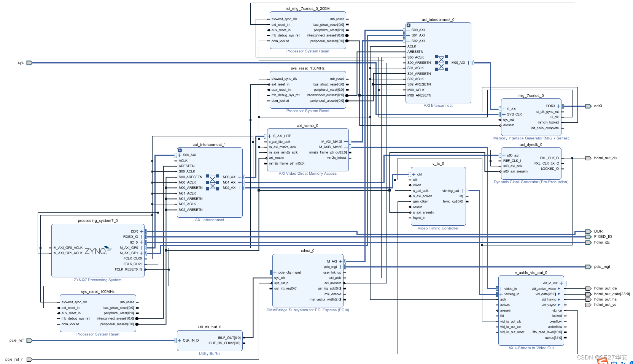Select the pcie_rst_n external port icon
This screenshot has width=633, height=364.
(29, 359)
